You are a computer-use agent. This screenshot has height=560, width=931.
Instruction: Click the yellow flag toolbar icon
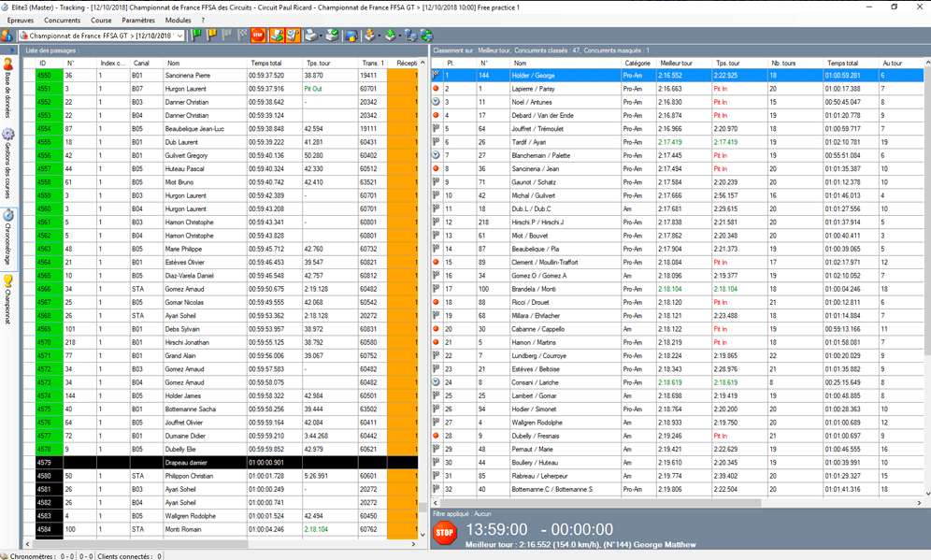[x=211, y=36]
